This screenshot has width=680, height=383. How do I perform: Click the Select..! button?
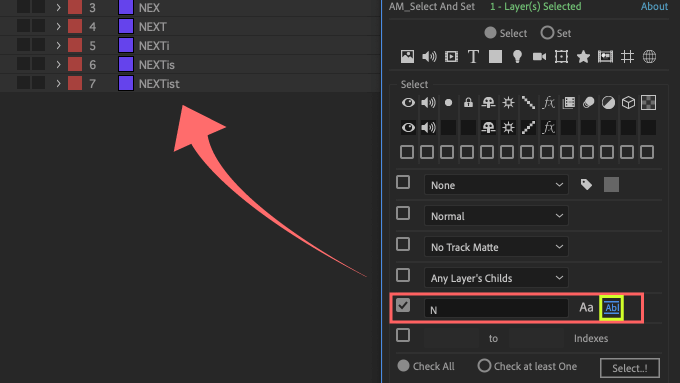[x=630, y=368]
